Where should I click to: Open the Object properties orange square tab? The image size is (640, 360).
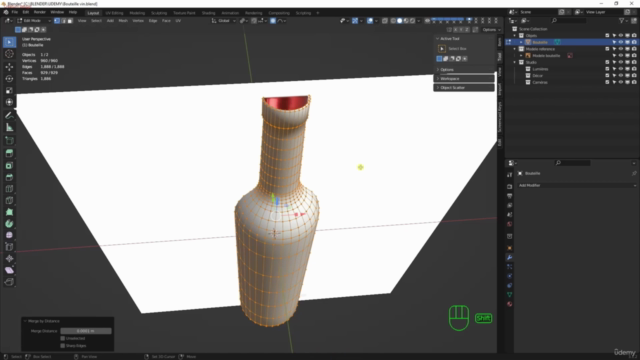tap(509, 248)
